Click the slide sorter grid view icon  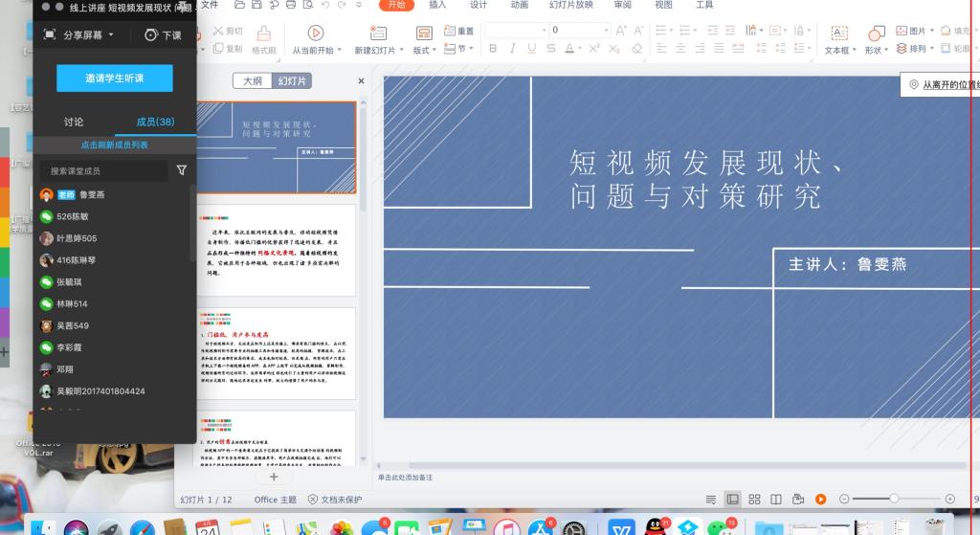pos(754,499)
